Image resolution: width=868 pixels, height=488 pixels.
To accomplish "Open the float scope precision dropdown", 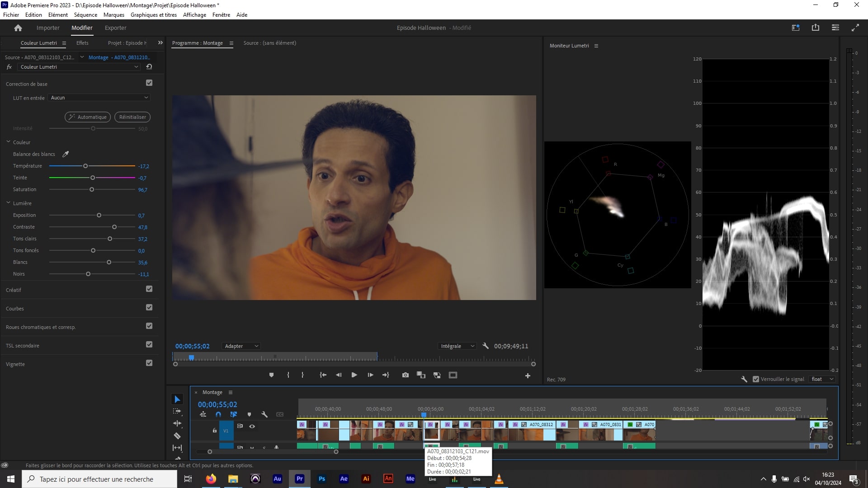I will tap(822, 379).
